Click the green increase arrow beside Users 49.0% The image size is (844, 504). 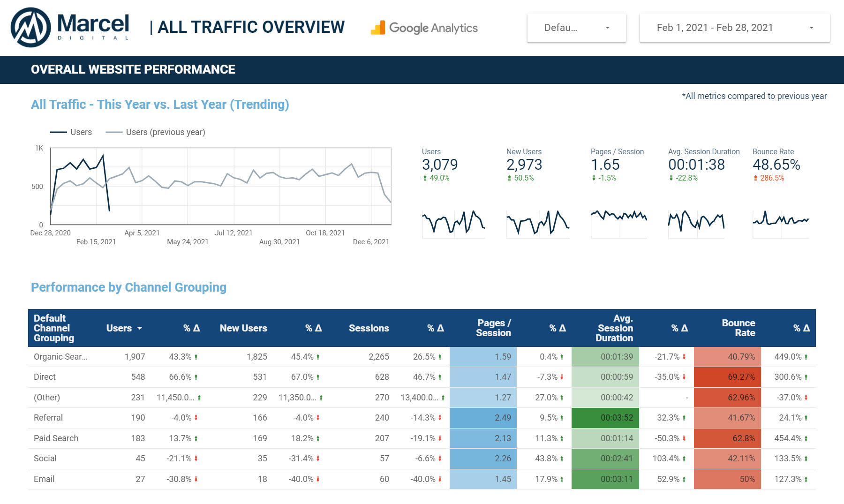(x=425, y=178)
